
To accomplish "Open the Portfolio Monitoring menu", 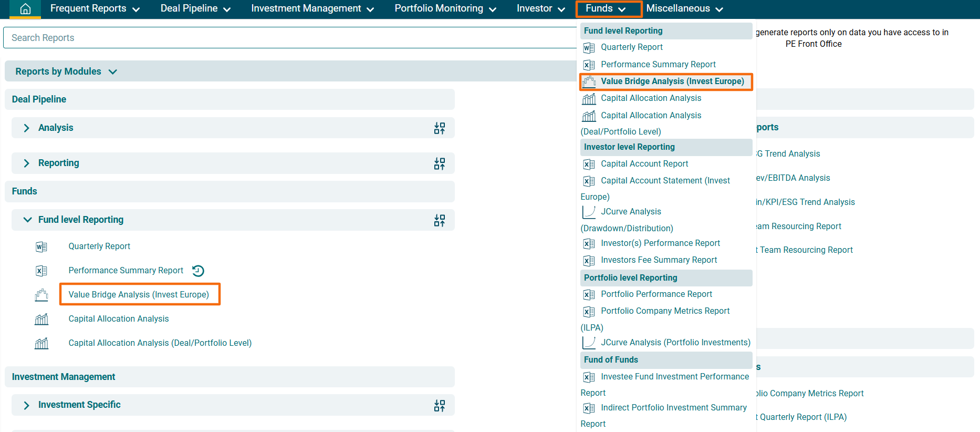I will pos(445,8).
